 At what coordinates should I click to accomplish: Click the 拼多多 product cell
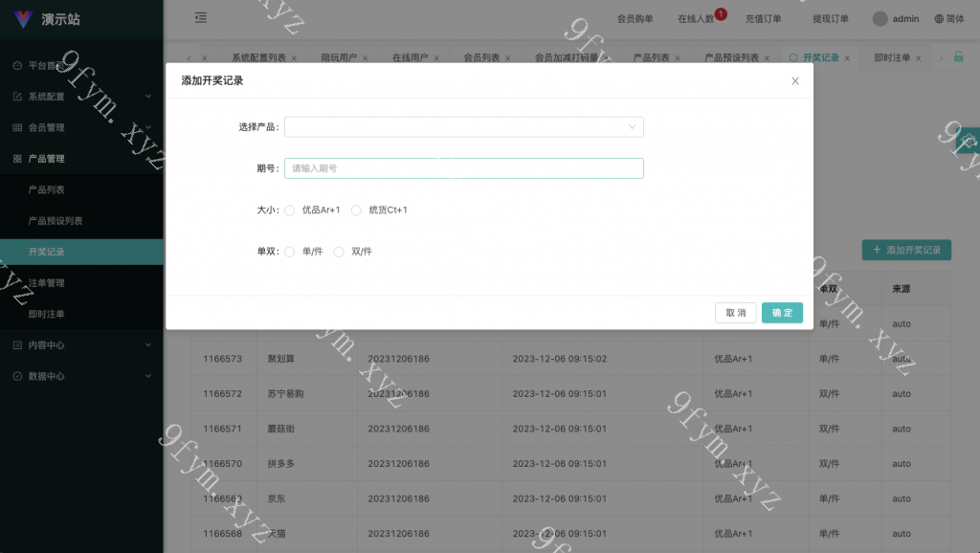280,464
